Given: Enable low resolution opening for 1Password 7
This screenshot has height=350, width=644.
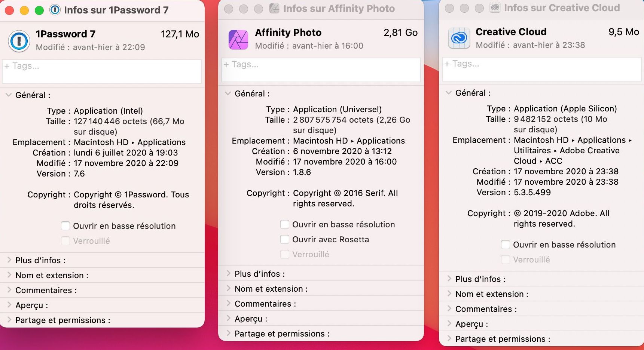Looking at the screenshot, I should coord(65,226).
